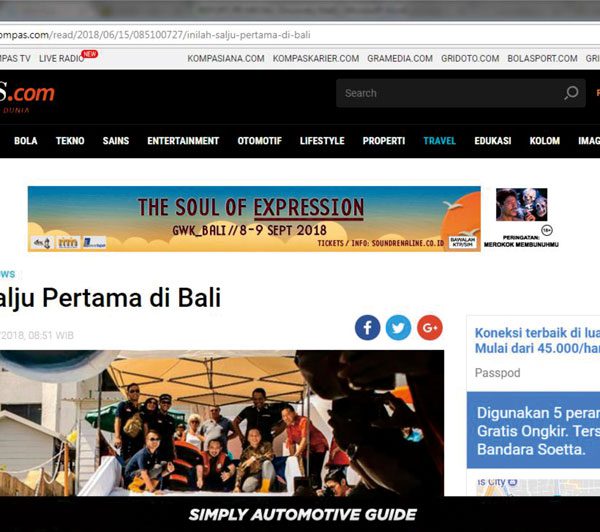This screenshot has height=532, width=600.
Task: Open the EDUKASI menu section
Action: (x=493, y=141)
